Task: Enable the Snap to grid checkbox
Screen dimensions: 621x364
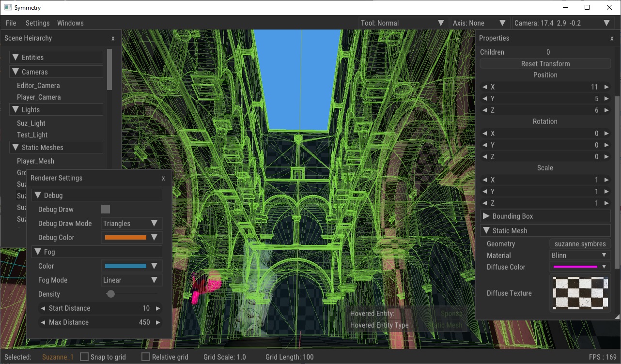Action: tap(84, 357)
